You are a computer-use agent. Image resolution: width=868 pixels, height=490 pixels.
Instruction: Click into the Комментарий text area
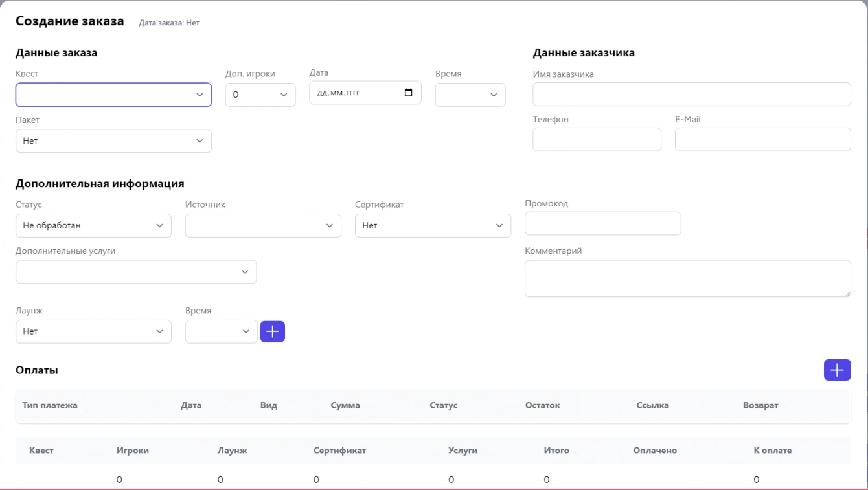[687, 278]
